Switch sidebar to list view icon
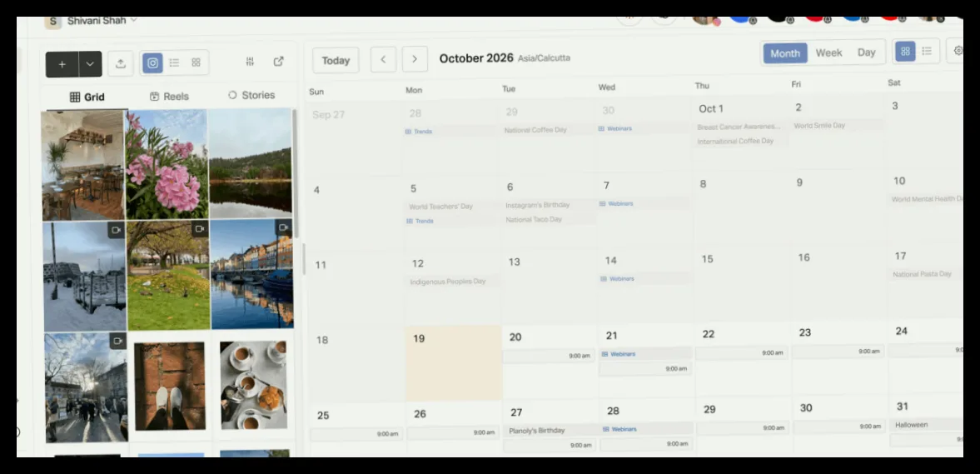Viewport: 980px width, 474px height. [174, 62]
